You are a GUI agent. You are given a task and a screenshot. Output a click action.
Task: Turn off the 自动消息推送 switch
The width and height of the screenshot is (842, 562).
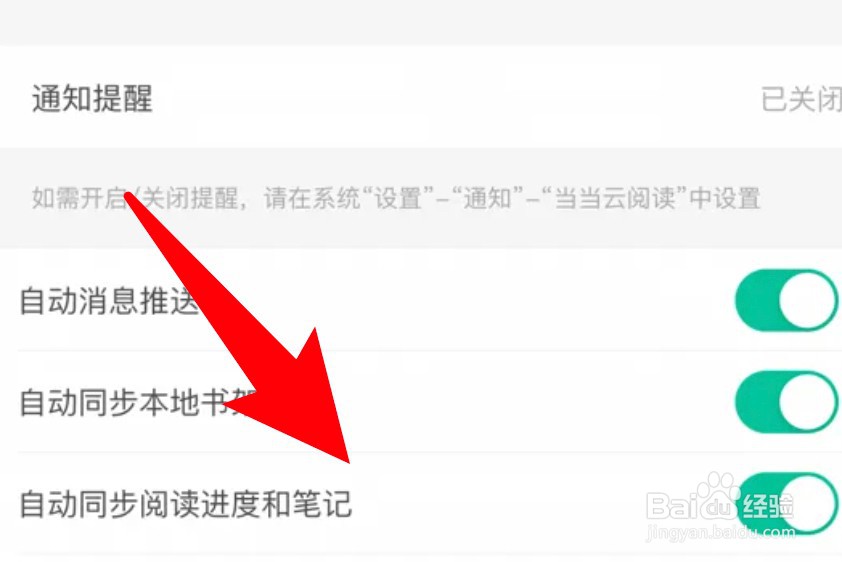coord(787,300)
